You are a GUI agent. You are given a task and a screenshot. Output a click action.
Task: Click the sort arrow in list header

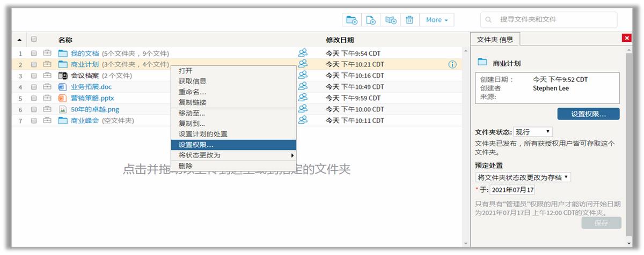(x=20, y=40)
